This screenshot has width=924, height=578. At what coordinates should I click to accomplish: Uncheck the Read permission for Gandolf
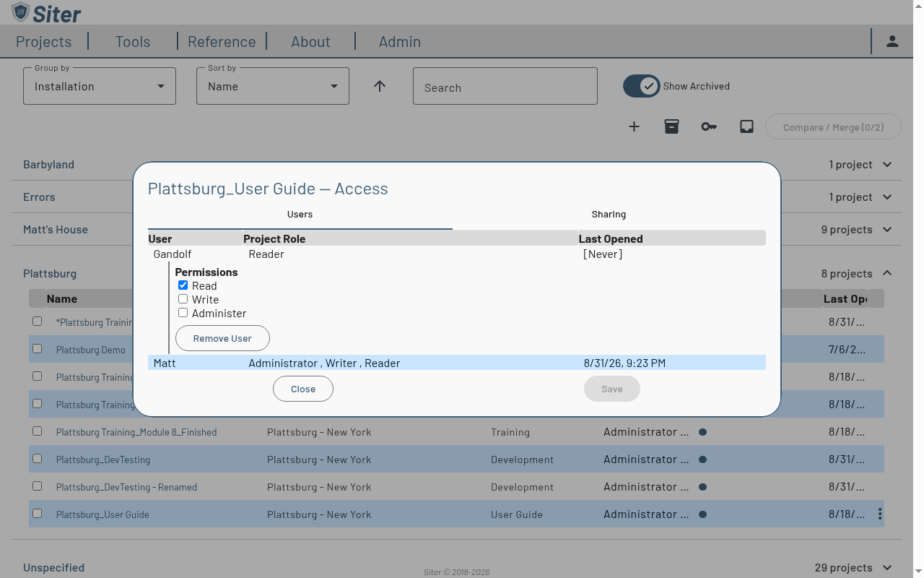tap(183, 285)
